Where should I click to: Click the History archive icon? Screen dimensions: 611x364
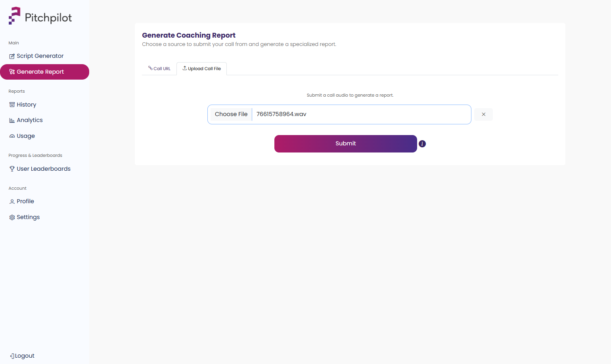[12, 105]
